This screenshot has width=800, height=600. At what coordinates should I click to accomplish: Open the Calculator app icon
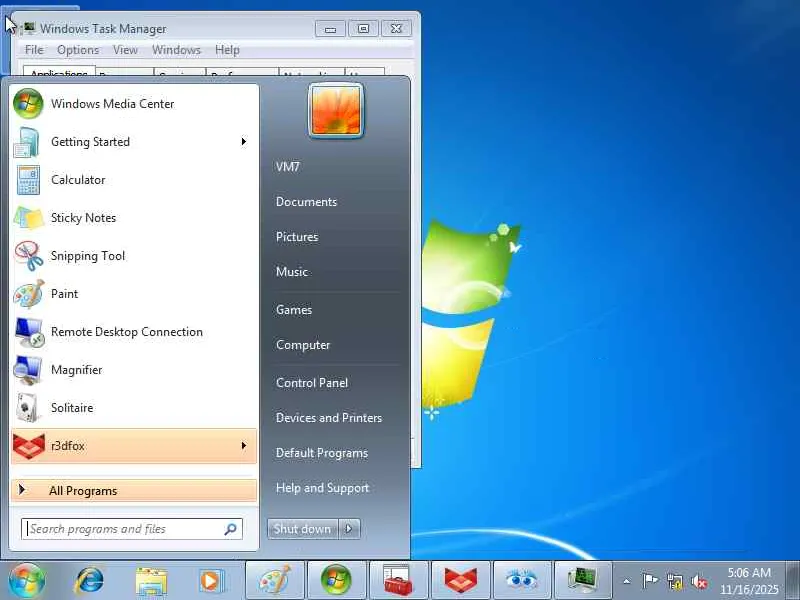click(x=28, y=180)
